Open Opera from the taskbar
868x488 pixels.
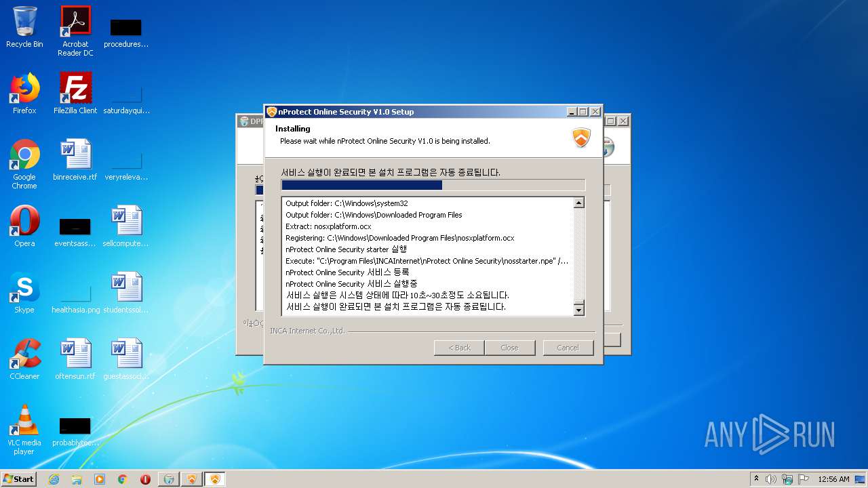coord(146,479)
